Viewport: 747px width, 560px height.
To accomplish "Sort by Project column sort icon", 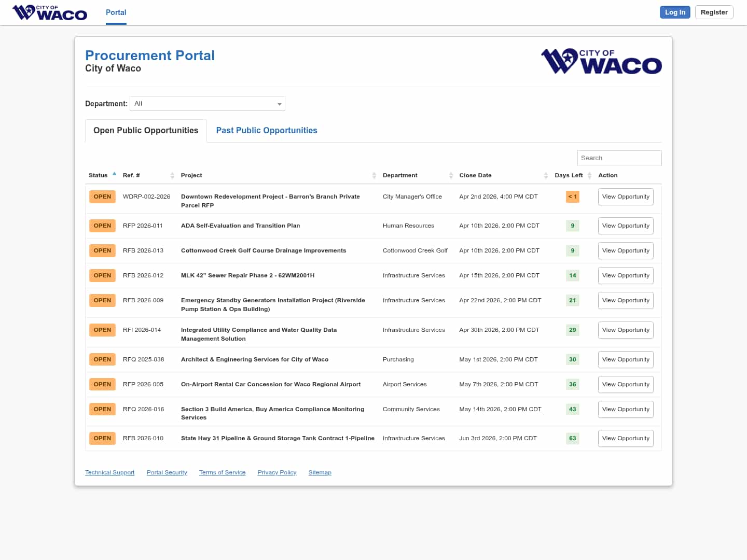I will point(374,176).
